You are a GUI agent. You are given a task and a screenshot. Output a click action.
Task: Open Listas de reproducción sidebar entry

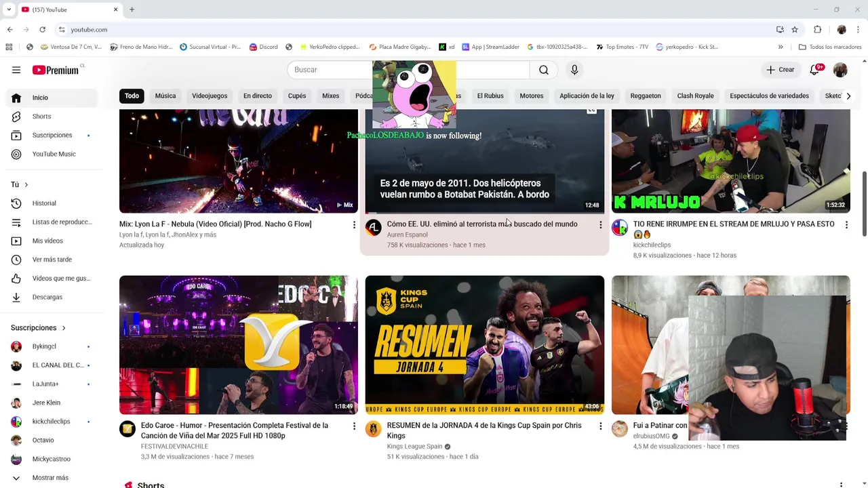(x=52, y=222)
